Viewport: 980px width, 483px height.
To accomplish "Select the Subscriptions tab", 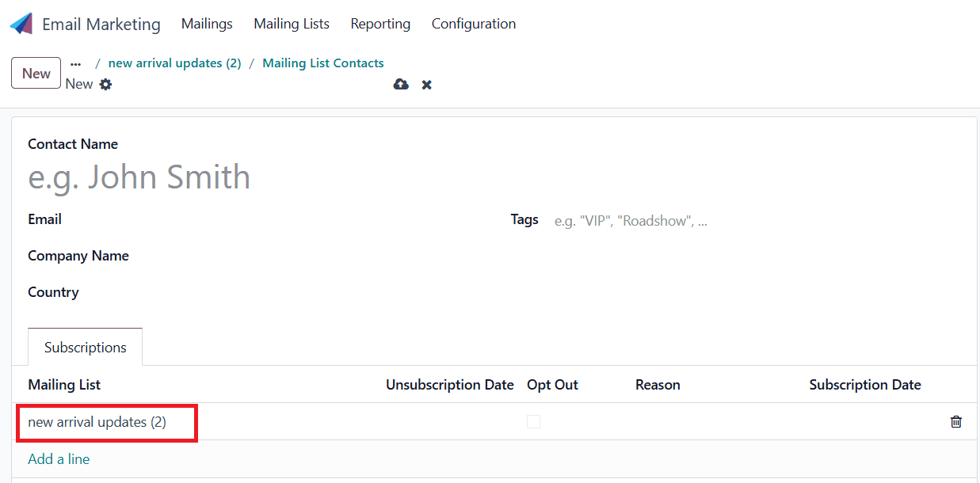I will click(86, 347).
